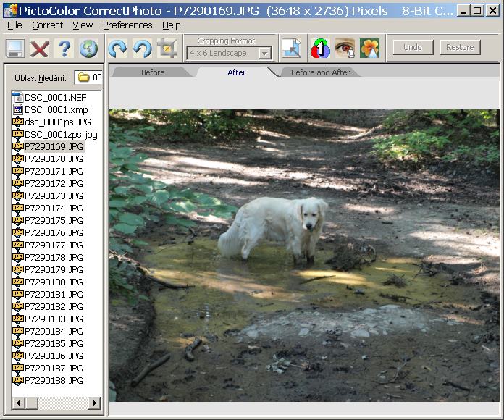Image resolution: width=504 pixels, height=420 pixels.
Task: Click the globe web icon
Action: click(x=89, y=49)
